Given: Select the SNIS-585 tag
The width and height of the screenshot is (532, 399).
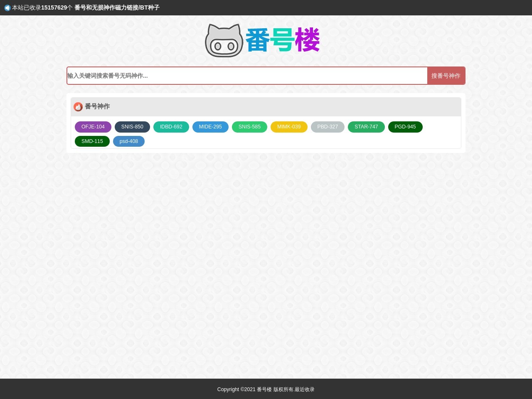Looking at the screenshot, I should tap(249, 127).
